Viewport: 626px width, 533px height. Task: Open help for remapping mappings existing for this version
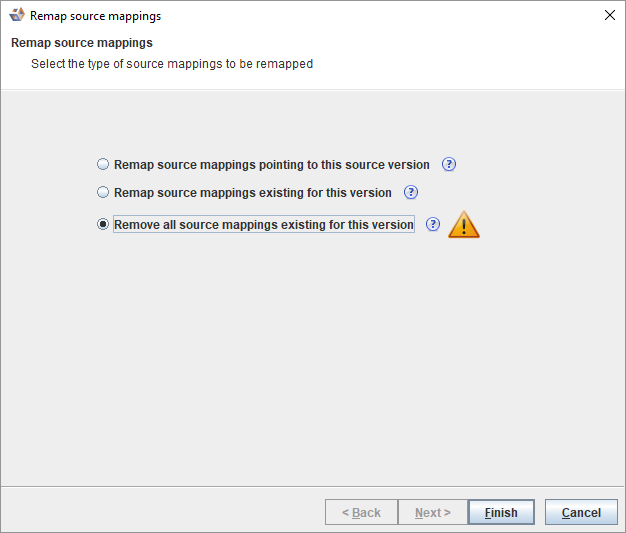pos(411,193)
